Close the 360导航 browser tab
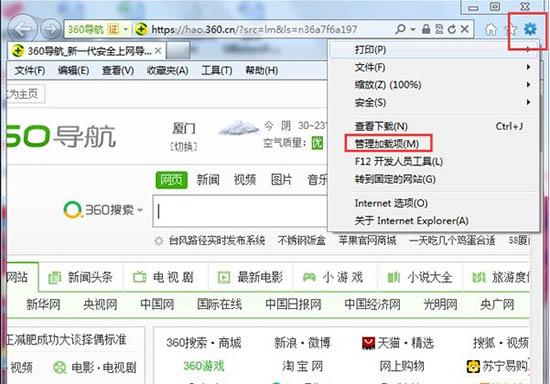The width and height of the screenshot is (550, 384). (x=158, y=51)
